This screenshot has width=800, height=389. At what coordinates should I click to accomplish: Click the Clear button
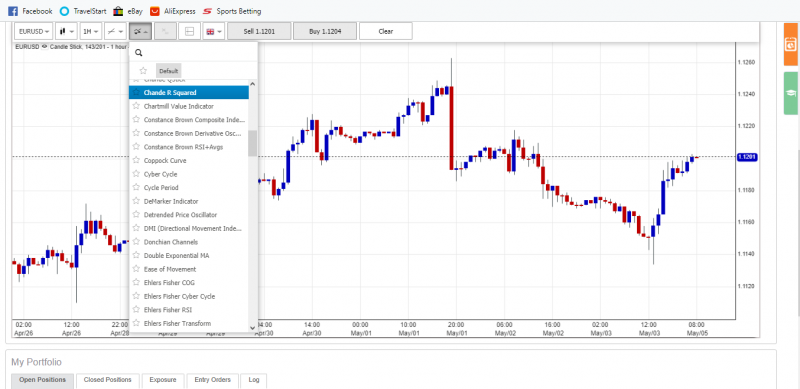coord(386,31)
